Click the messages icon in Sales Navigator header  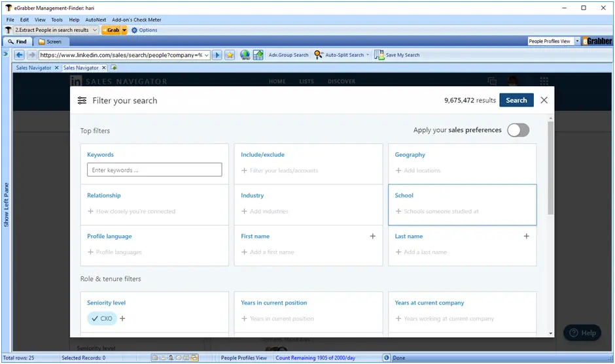pyautogui.click(x=492, y=81)
